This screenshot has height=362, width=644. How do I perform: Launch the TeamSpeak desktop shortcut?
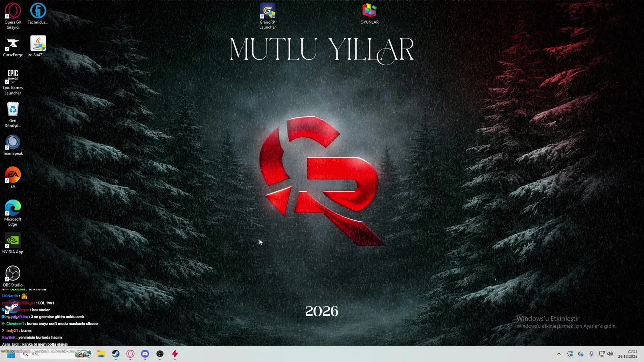[x=13, y=145]
